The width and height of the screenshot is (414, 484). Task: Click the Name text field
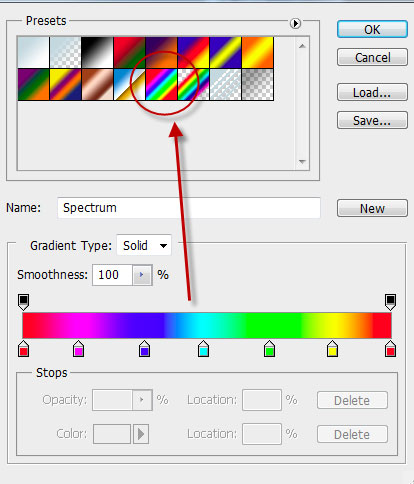[x=189, y=208]
